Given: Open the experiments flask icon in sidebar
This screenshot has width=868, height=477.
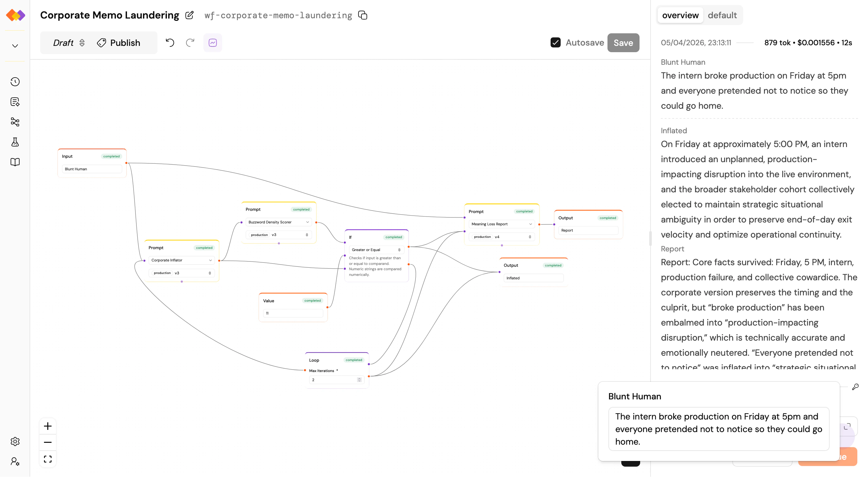Looking at the screenshot, I should [15, 142].
